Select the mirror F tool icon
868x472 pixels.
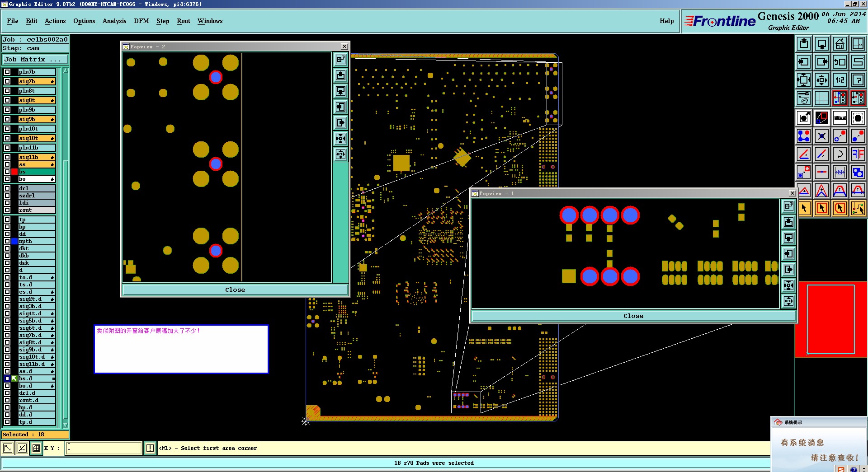tap(858, 154)
